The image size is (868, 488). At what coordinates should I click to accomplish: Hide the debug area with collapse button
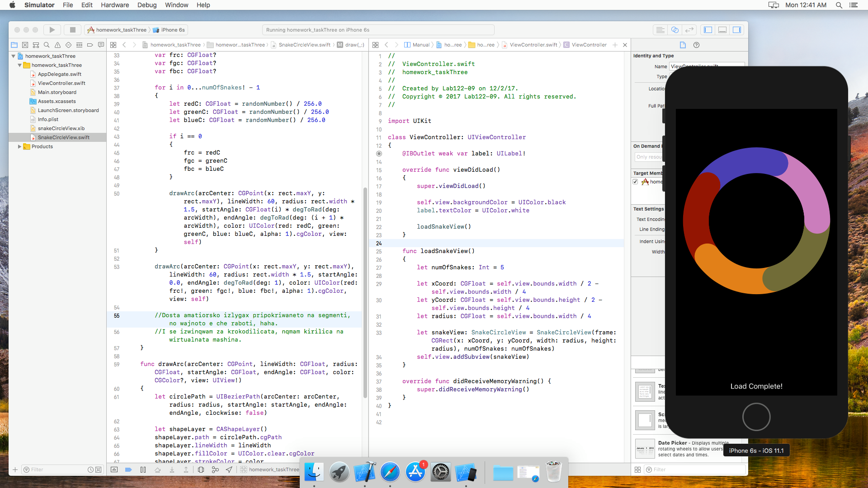click(x=114, y=469)
